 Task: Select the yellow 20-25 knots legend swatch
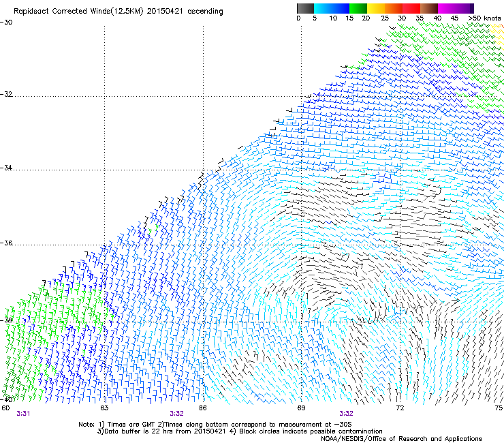pos(376,8)
